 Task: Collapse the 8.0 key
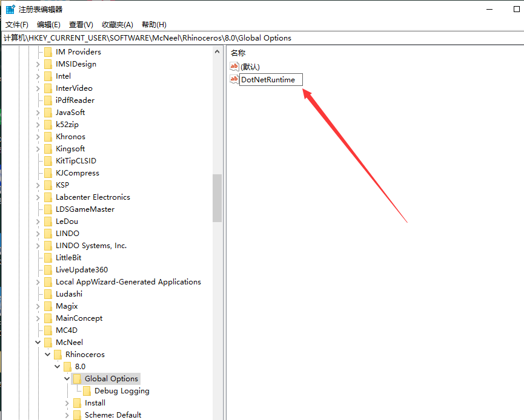(x=57, y=367)
